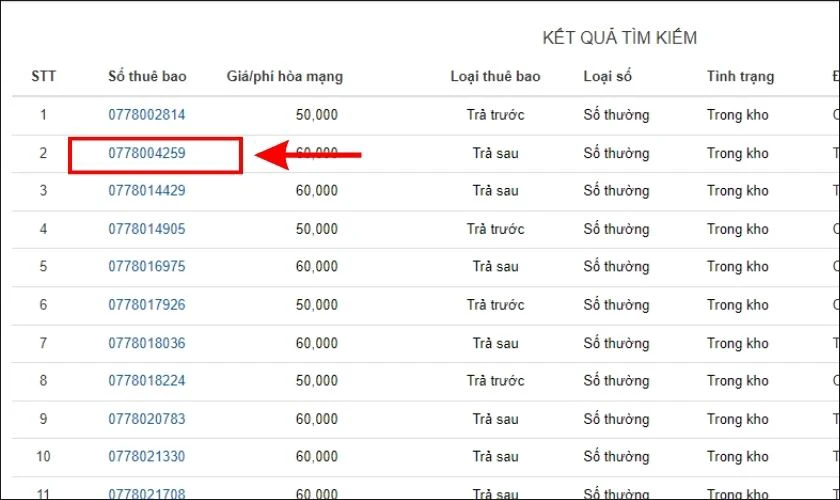Click Trong kho in row 0778017926
Screen dimensions: 840x500
[x=738, y=305]
